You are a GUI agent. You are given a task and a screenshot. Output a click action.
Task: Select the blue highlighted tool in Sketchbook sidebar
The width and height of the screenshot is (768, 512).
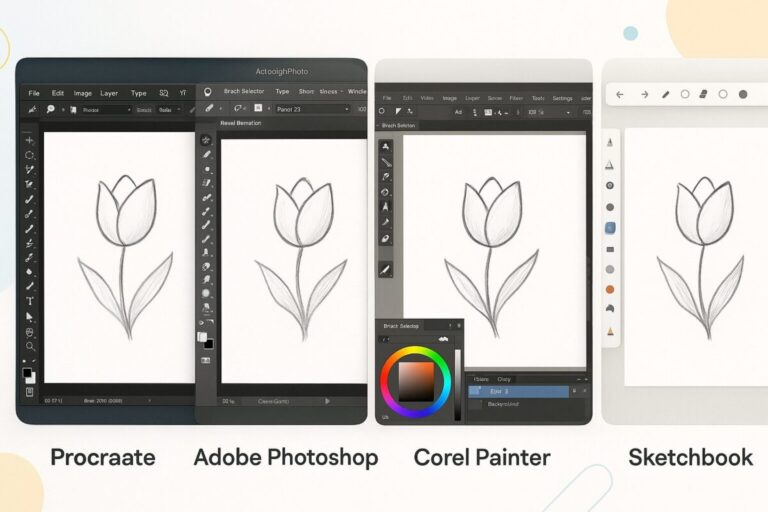coord(610,228)
